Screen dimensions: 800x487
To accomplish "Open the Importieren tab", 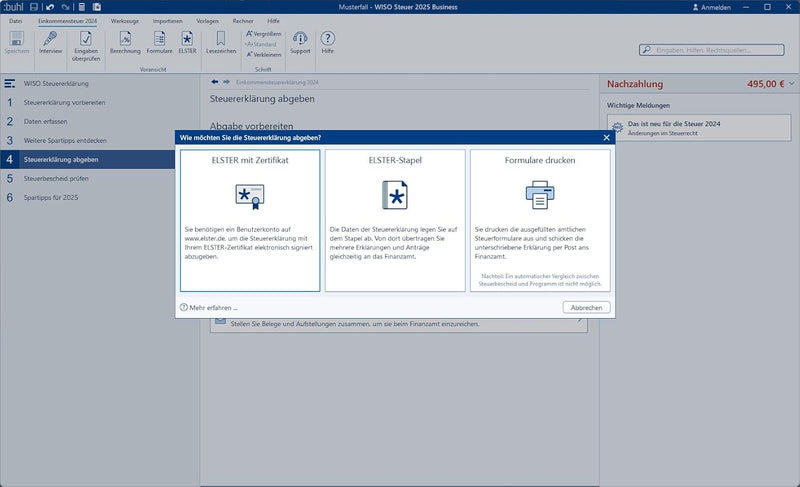I will click(167, 21).
